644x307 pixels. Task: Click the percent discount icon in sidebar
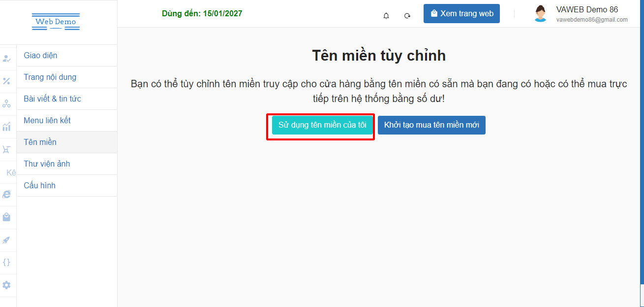click(x=6, y=81)
